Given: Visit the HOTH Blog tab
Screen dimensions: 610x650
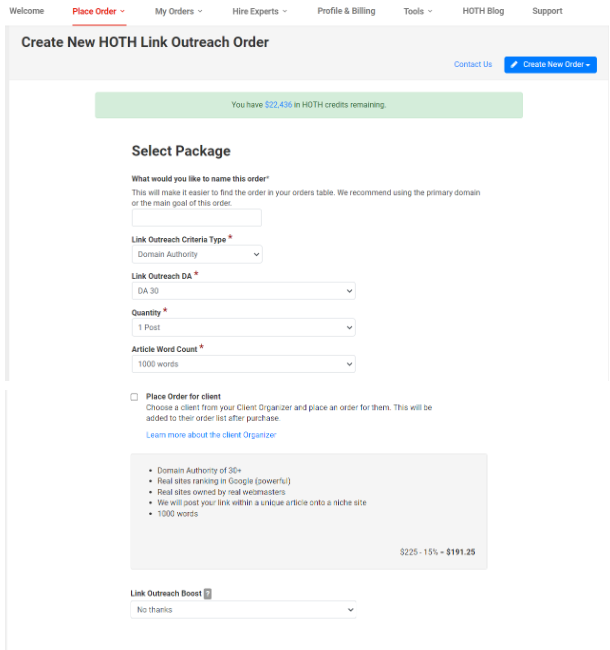Looking at the screenshot, I should [x=483, y=11].
